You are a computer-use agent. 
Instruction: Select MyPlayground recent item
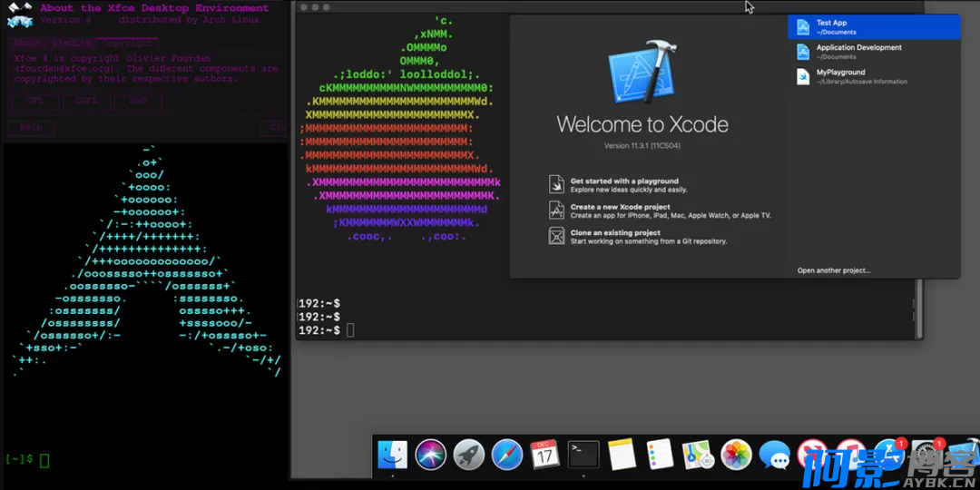click(874, 76)
